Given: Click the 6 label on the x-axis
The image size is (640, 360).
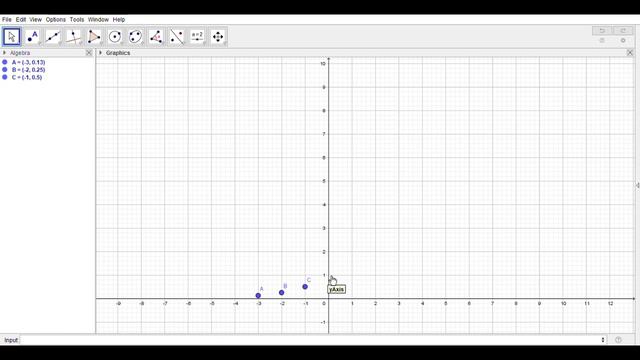Looking at the screenshot, I should (469, 304).
